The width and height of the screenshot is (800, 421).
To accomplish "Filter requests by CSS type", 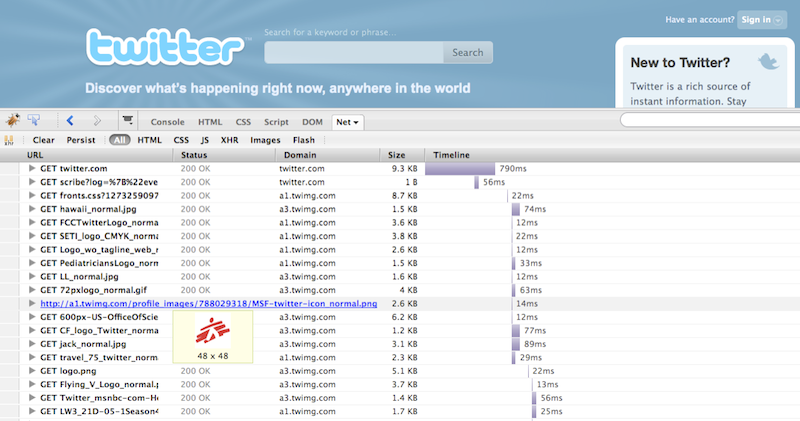I will click(x=181, y=140).
